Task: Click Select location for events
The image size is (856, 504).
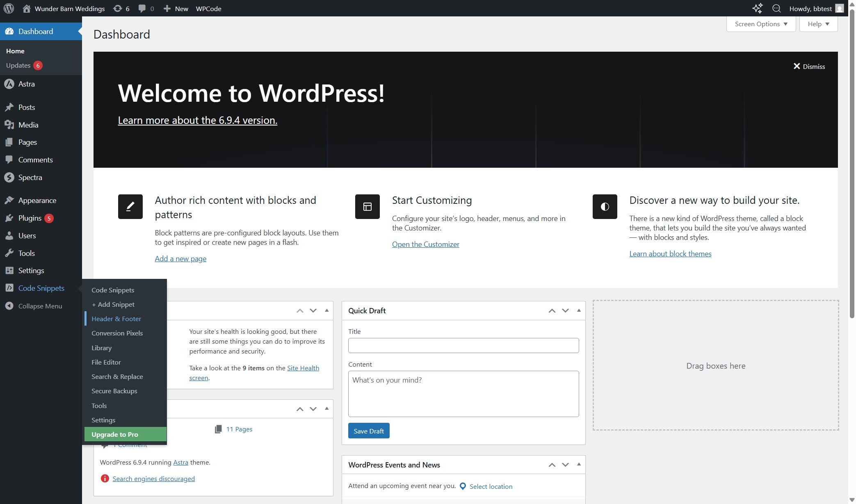Action: (x=491, y=486)
